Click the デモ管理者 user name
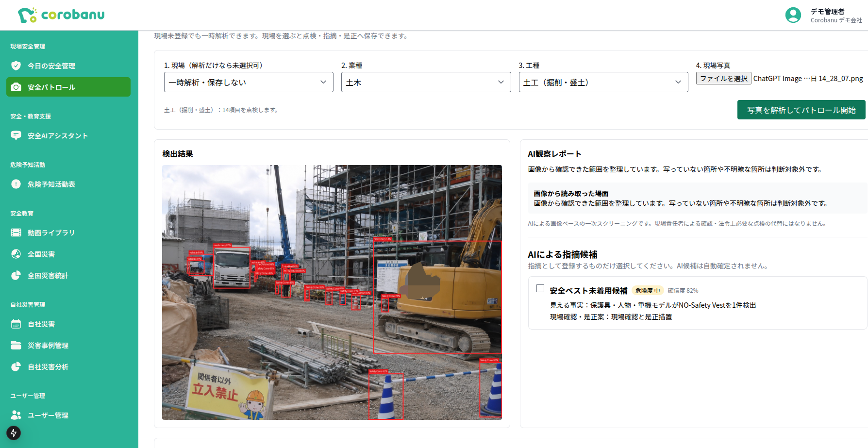The height and width of the screenshot is (448, 868). pos(828,12)
